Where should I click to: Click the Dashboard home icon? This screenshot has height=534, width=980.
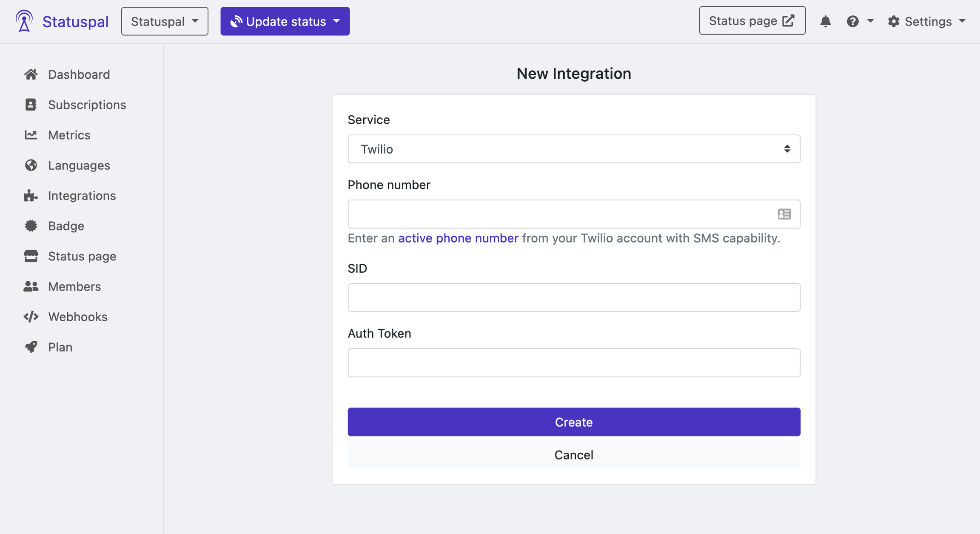click(x=31, y=74)
